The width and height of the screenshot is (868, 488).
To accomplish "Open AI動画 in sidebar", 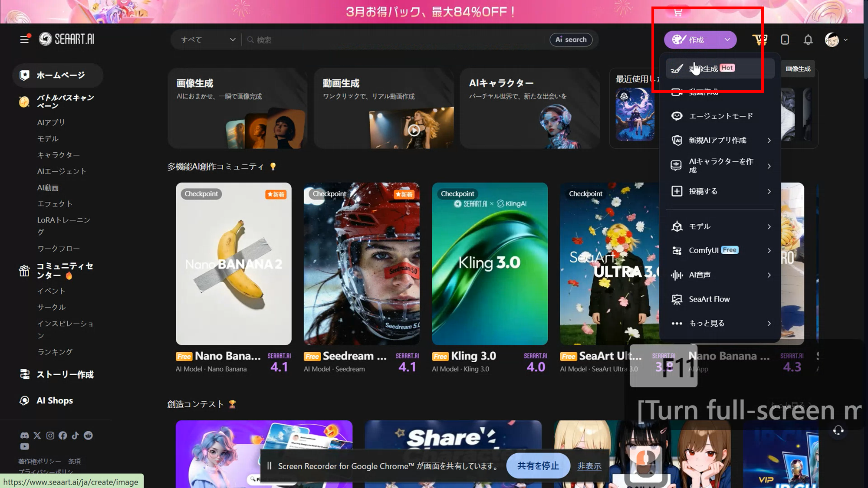I will point(48,188).
